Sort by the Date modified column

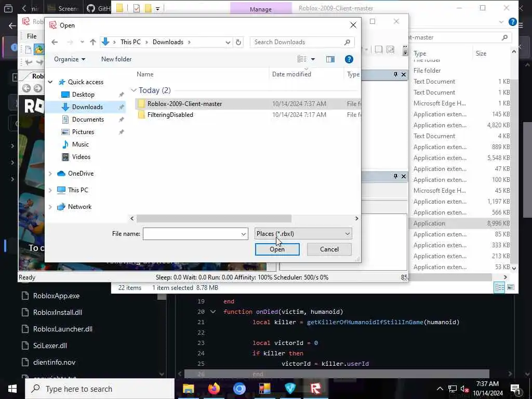coord(291,74)
